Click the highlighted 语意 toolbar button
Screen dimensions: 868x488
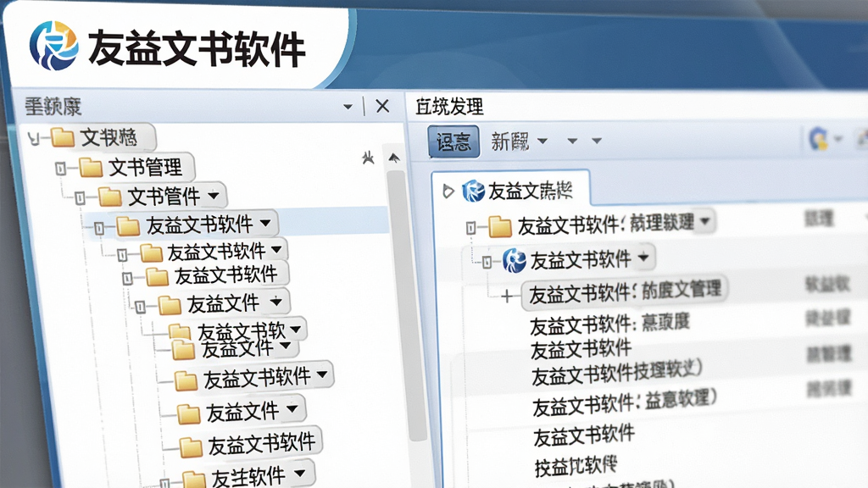[x=453, y=142]
